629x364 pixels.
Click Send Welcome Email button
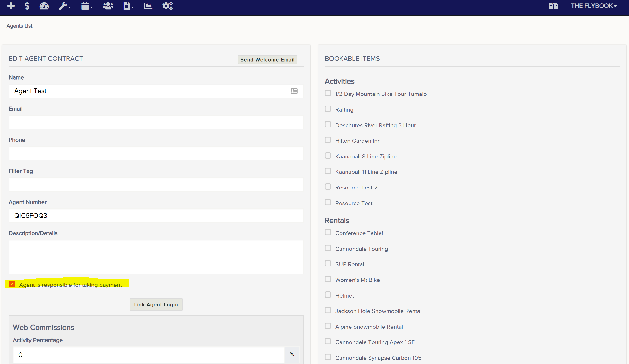[x=267, y=60]
